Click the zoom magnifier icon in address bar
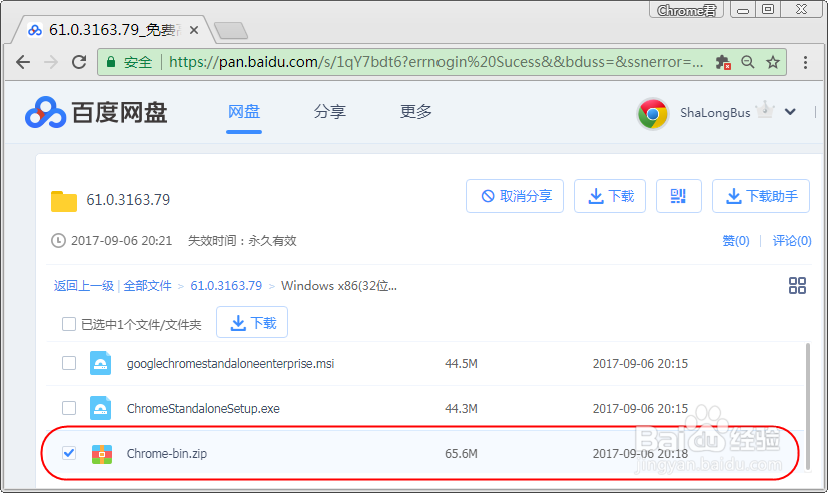Image resolution: width=828 pixels, height=493 pixels. point(748,62)
